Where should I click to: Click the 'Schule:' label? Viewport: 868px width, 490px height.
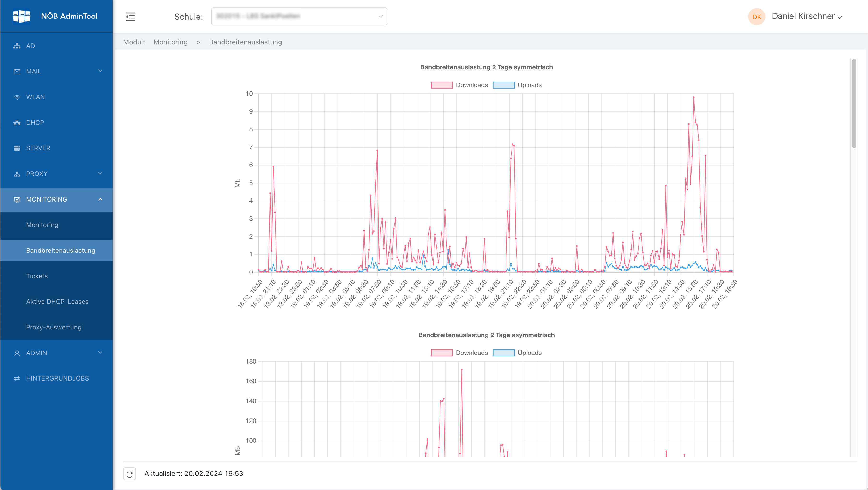pyautogui.click(x=189, y=17)
